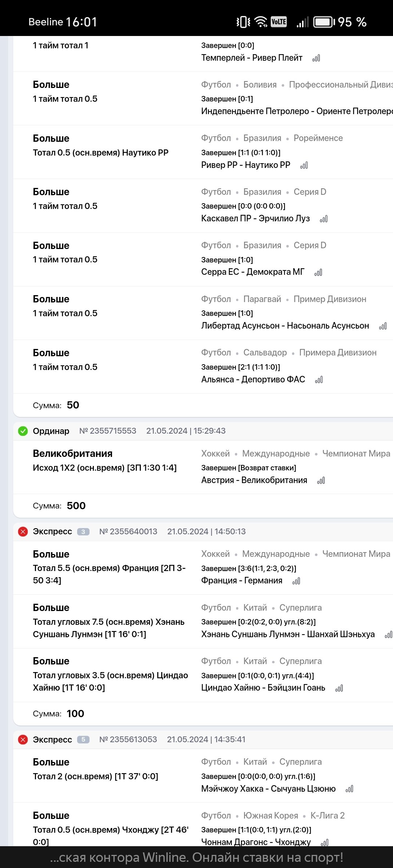Viewport: 393px width, 868px height.
Task: Tap the Winline page title bar
Action: tap(196, 857)
